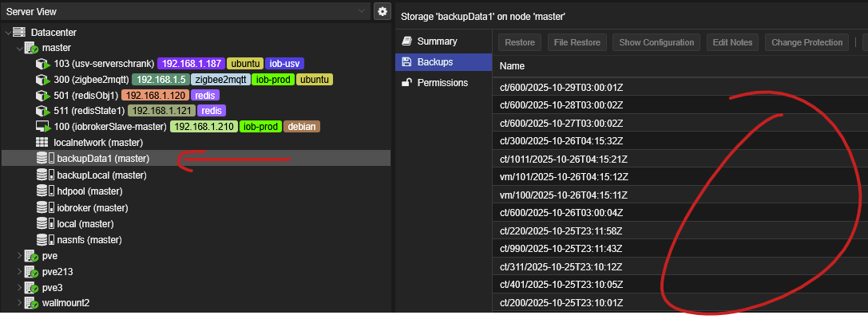The height and width of the screenshot is (319, 868).
Task: Click the master node icon
Action: click(x=31, y=48)
